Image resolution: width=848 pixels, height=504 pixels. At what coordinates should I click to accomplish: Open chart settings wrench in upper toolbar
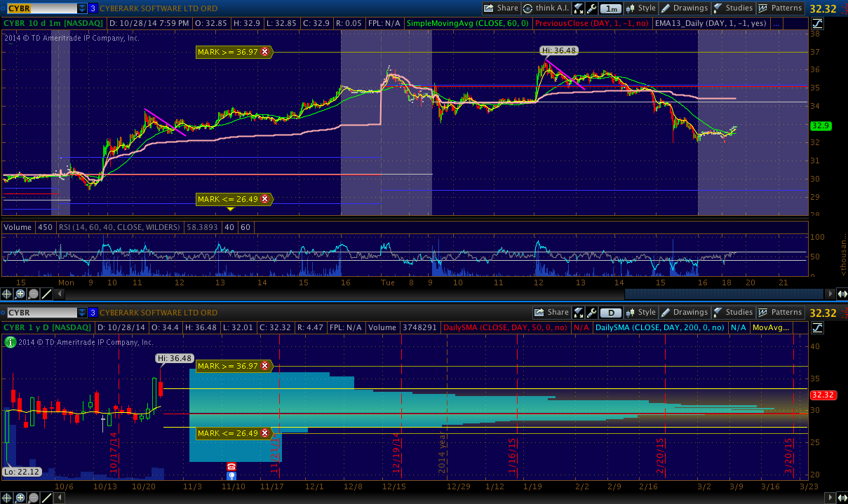point(591,8)
